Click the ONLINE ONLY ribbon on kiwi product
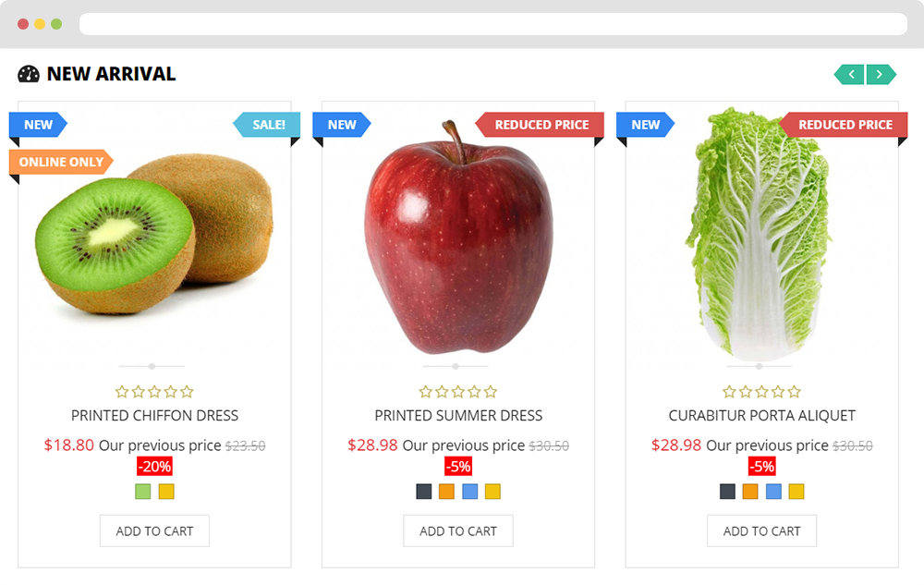This screenshot has width=924, height=585. 61,162
